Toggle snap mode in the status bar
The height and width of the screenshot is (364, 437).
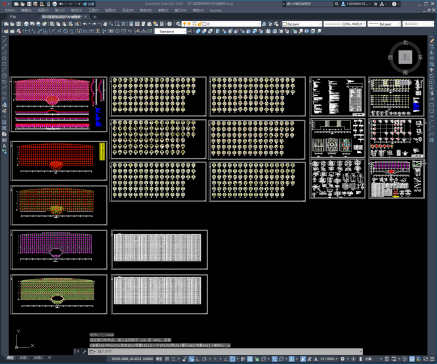pos(173,359)
